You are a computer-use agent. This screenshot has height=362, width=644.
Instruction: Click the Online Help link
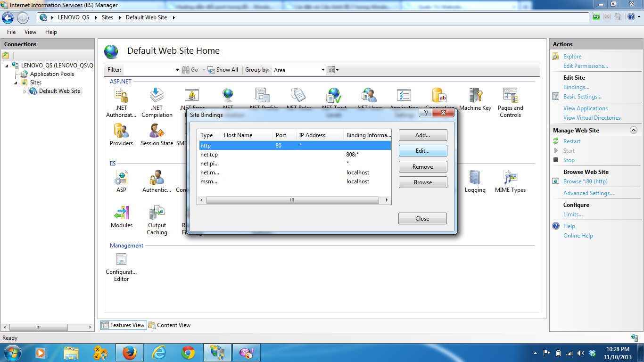(x=578, y=236)
